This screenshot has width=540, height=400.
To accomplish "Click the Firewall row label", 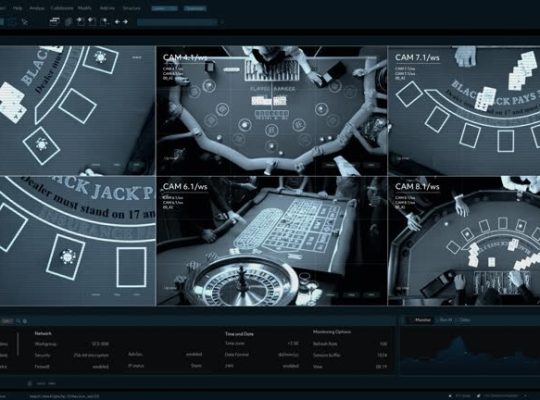I will point(42,367).
